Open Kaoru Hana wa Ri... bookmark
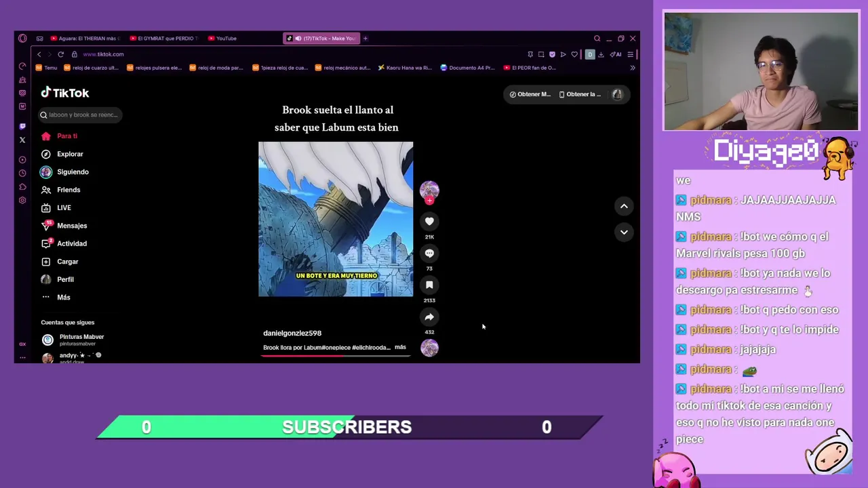The width and height of the screenshot is (868, 488). point(405,68)
